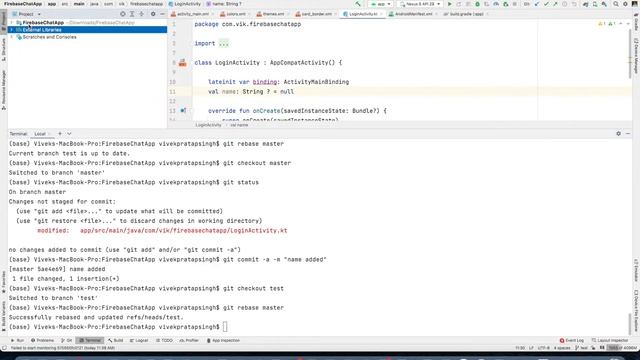Open Project panel options gear
Screen dimensions: 640x360
(153, 14)
